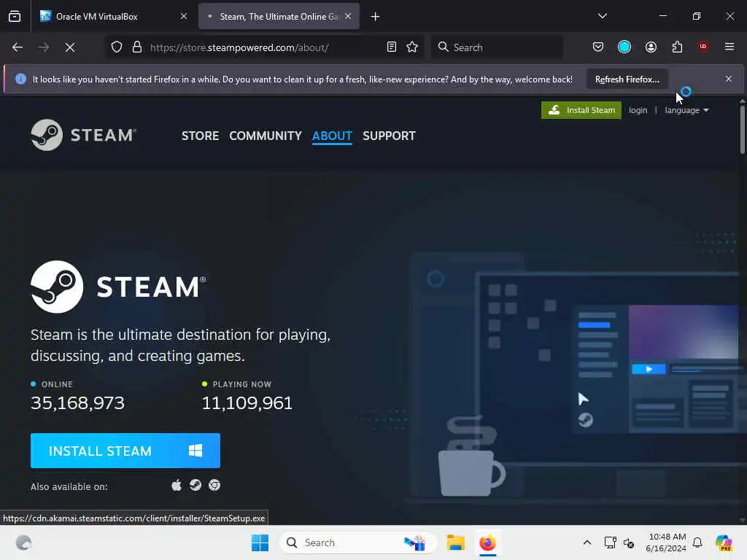
Task: Select the Steam, The Ultimate Online Game tab
Action: [x=279, y=17]
